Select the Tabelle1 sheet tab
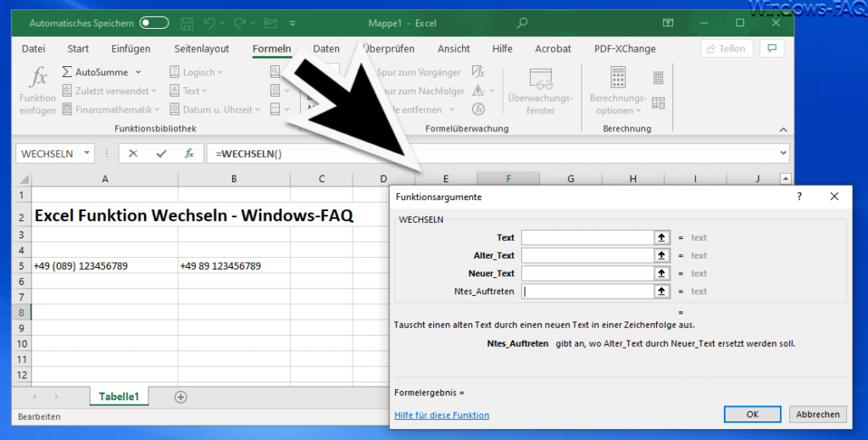The image size is (868, 440). (x=119, y=396)
